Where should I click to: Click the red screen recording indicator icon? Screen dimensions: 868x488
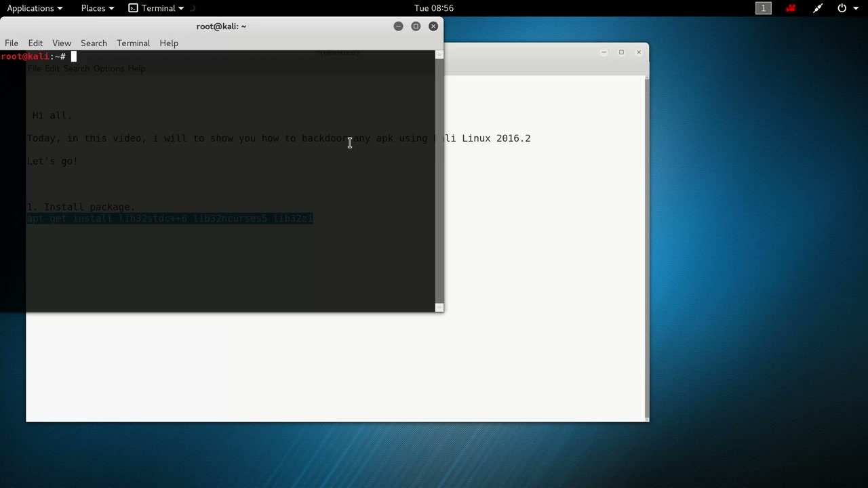click(791, 8)
